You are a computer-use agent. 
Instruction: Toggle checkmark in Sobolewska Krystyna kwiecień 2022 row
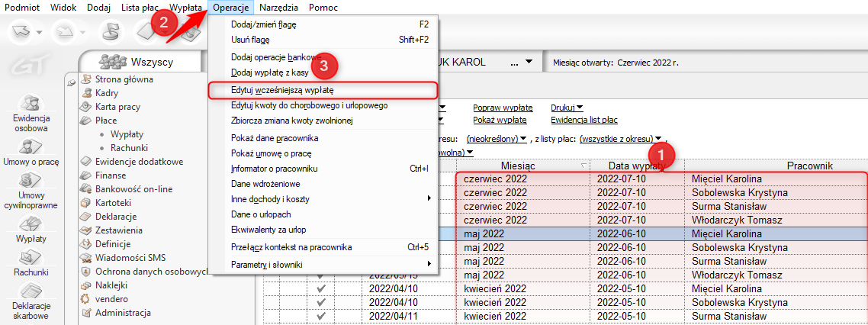coord(321,302)
